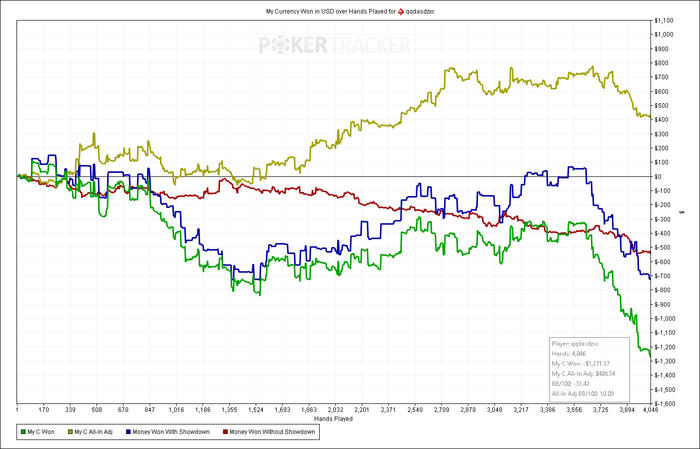The width and height of the screenshot is (700, 449).
Task: Click the blue Money Won With Showdown swatch
Action: tap(129, 432)
